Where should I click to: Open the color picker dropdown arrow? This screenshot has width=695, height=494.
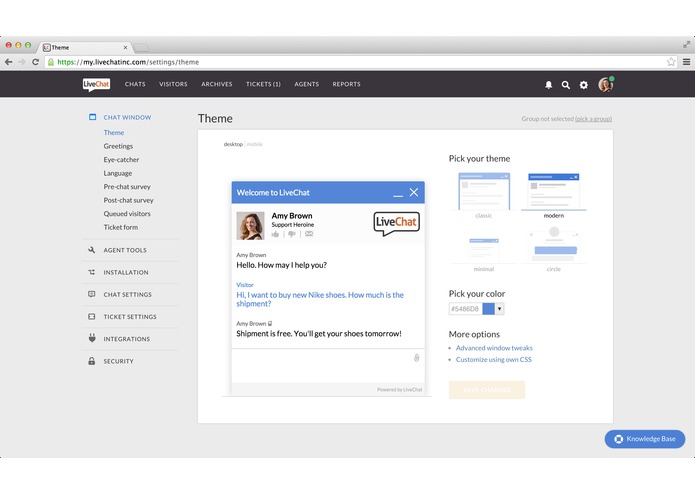[500, 309]
